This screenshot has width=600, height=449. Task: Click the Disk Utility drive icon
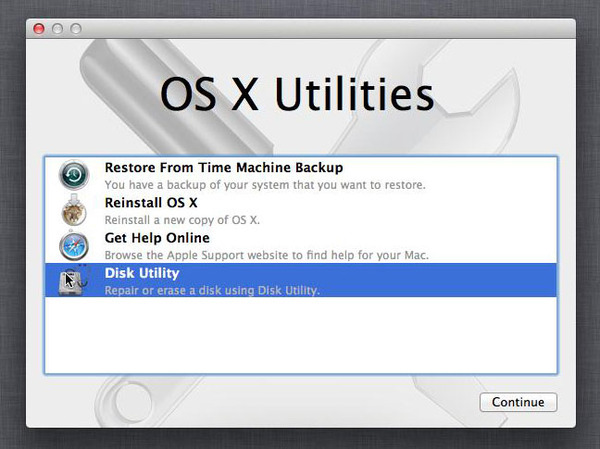pos(74,281)
